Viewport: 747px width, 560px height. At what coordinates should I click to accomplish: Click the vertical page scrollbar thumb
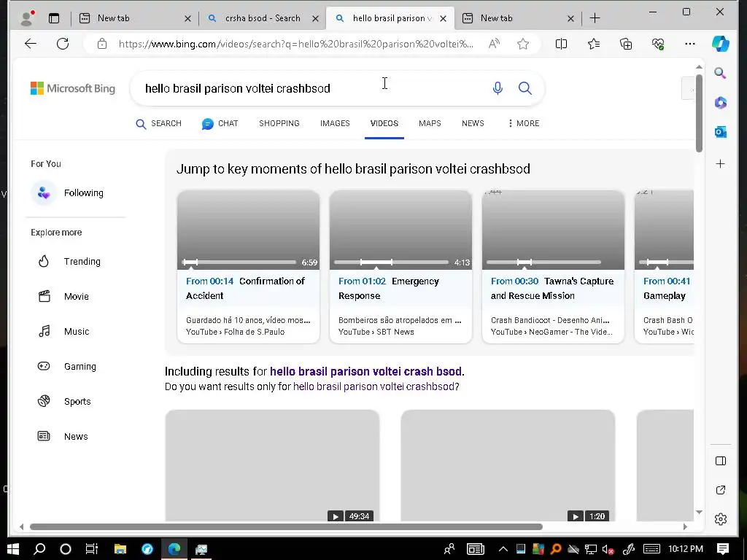(699, 113)
